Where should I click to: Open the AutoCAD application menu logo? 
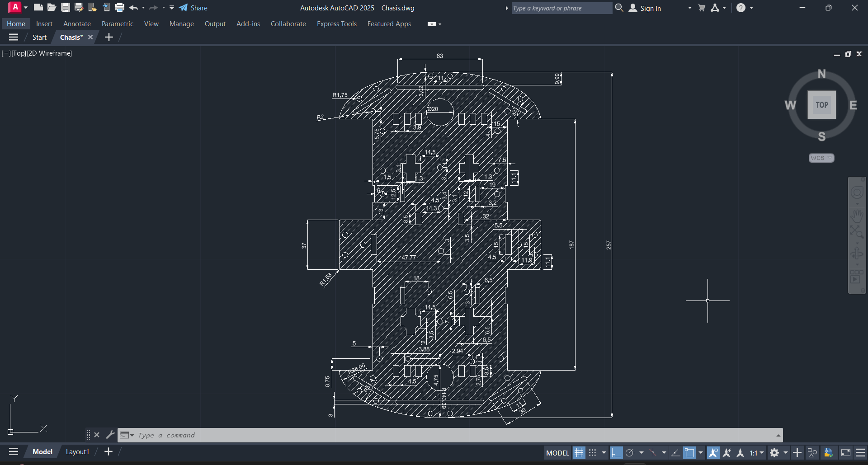[15, 7]
